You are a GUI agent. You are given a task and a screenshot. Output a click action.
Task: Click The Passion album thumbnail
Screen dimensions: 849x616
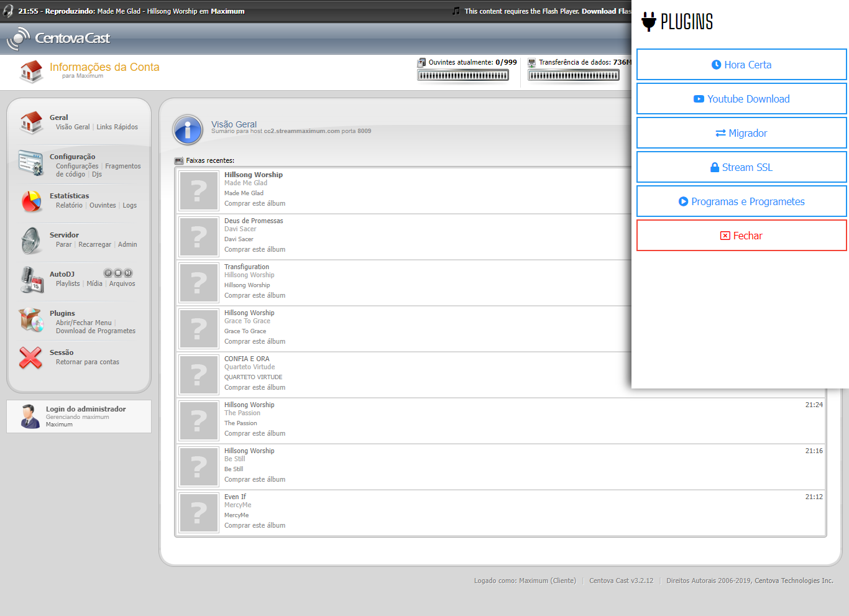click(199, 421)
